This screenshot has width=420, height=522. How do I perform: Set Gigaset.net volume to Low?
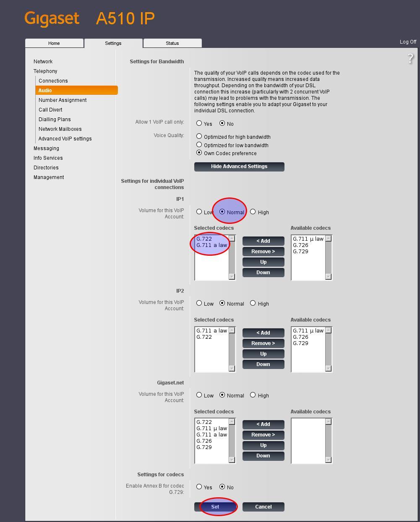[x=199, y=395]
